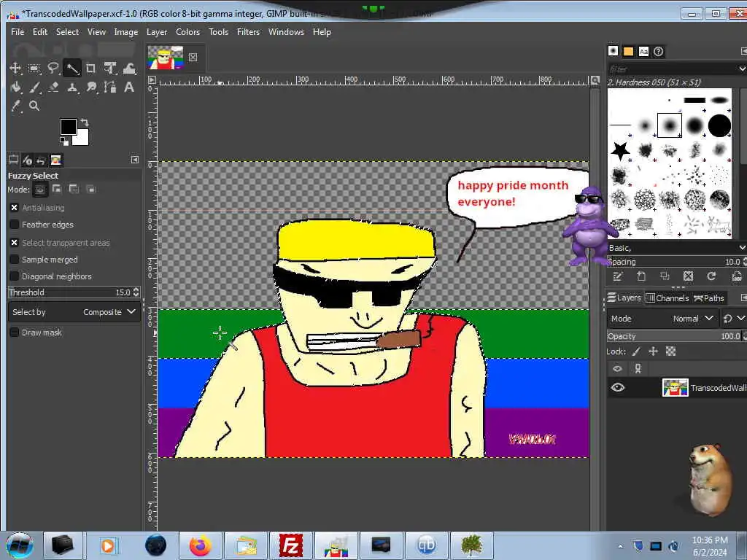This screenshot has height=560, width=747.
Task: Disable the Antialiasing checkbox
Action: pos(15,208)
